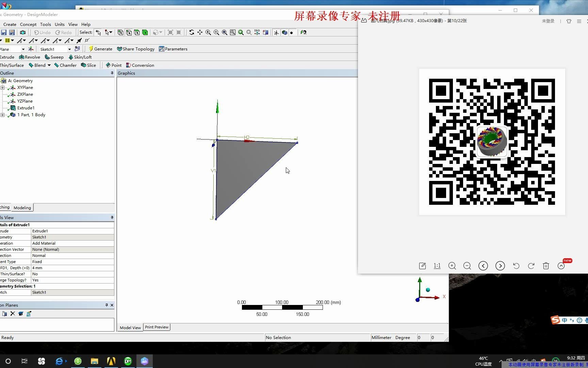Open the Help menu
The height and width of the screenshot is (368, 588).
pyautogui.click(x=86, y=24)
